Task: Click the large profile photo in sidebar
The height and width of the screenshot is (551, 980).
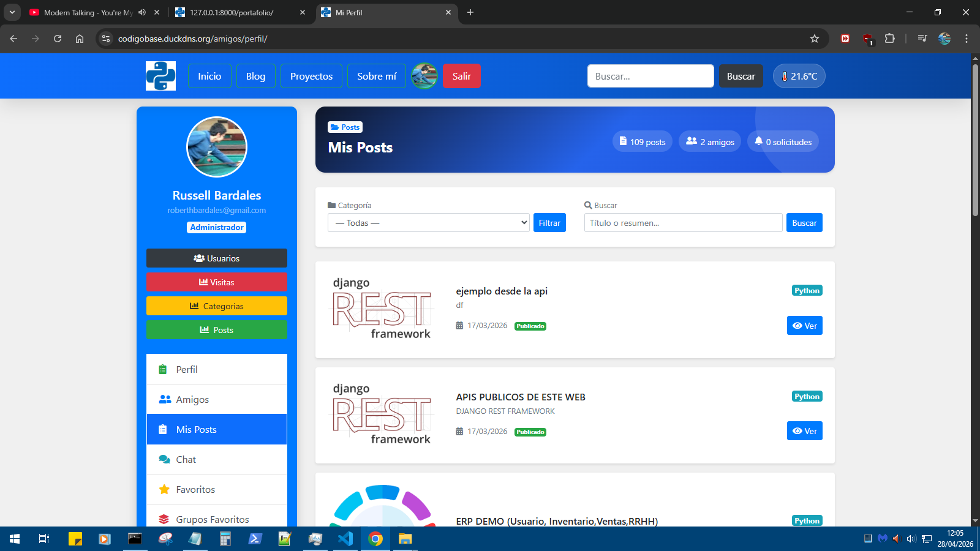Action: pyautogui.click(x=217, y=147)
